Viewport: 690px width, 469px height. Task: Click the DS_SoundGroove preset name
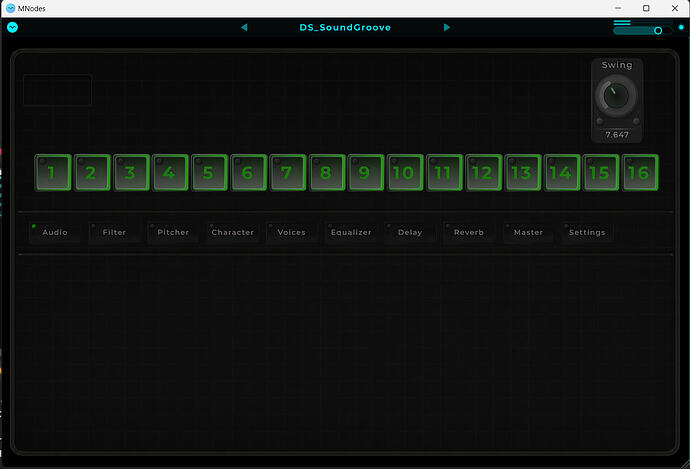click(x=345, y=27)
